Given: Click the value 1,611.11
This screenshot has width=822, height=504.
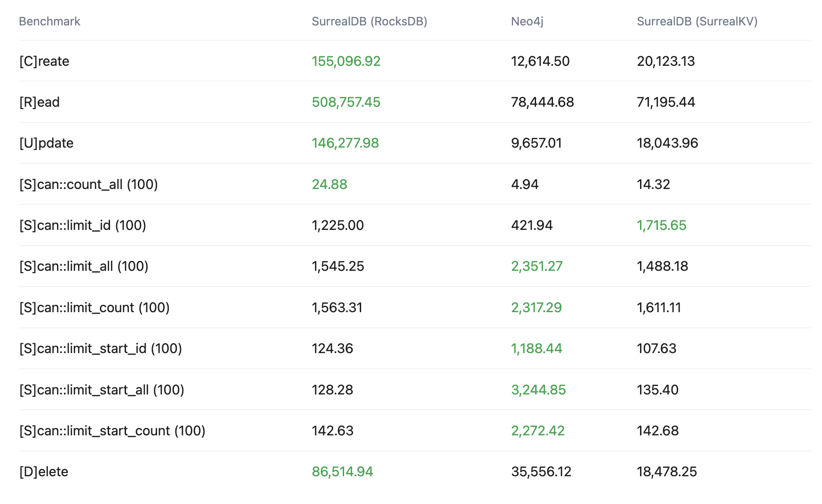Looking at the screenshot, I should pyautogui.click(x=659, y=307).
